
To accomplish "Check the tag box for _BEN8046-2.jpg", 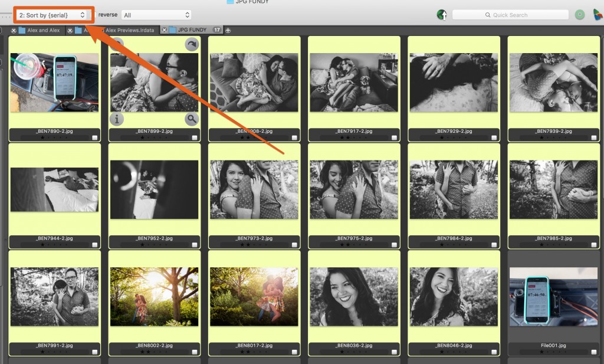I will click(x=494, y=352).
